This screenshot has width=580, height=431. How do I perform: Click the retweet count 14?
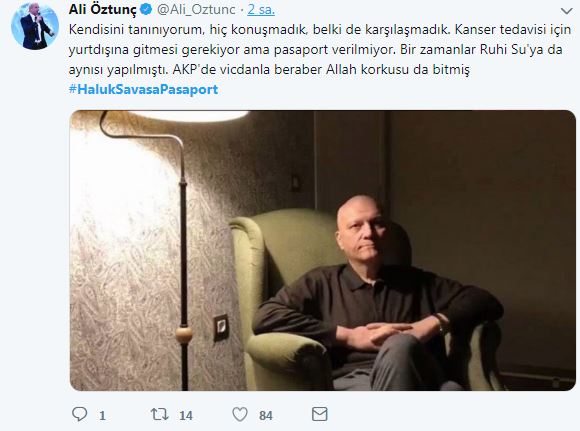point(186,415)
